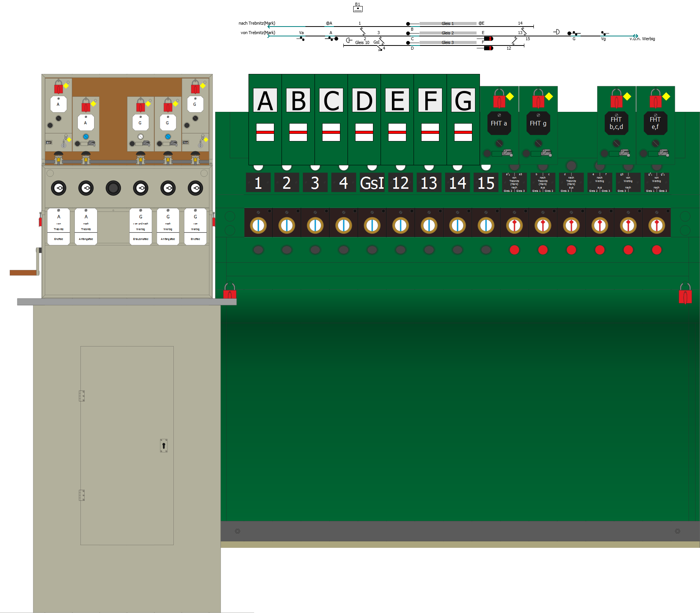The width and height of the screenshot is (700, 613).
Task: Click the key icon under FHT a
Action: click(507, 153)
